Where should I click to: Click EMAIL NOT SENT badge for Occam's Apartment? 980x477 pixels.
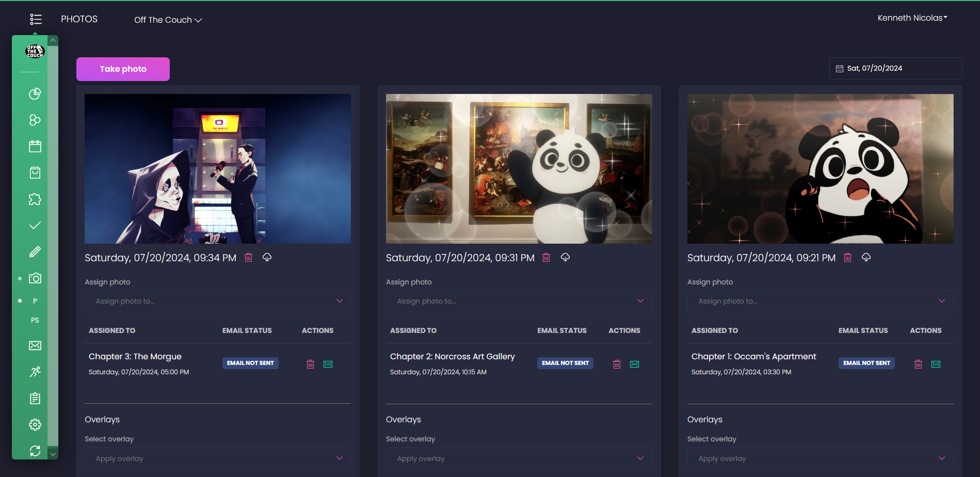click(866, 363)
